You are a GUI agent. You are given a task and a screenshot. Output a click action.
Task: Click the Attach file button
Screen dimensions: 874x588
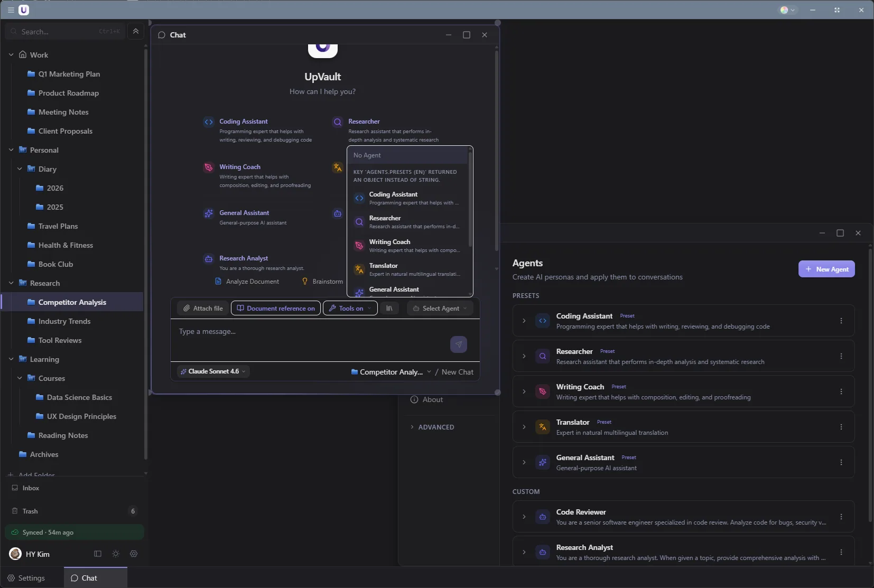tap(203, 309)
